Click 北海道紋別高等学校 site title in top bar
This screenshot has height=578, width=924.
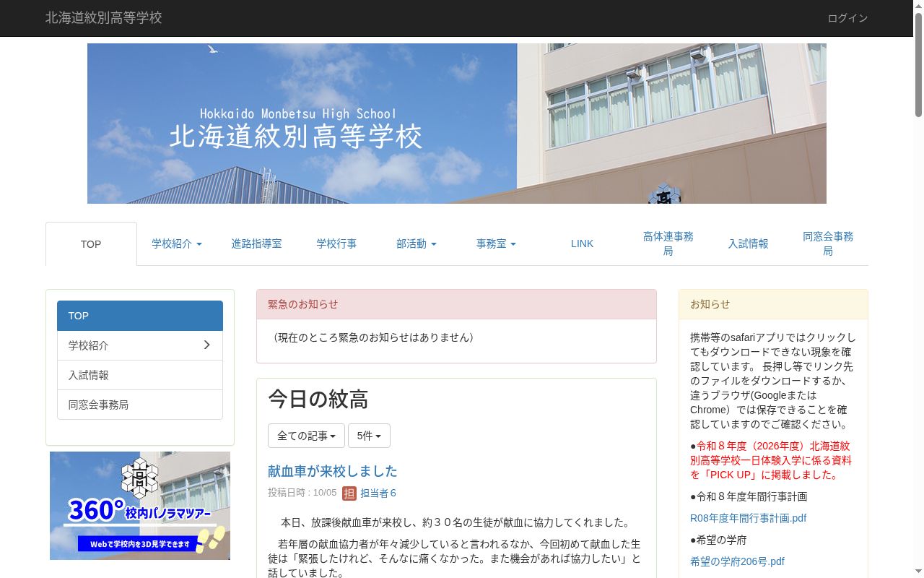(x=104, y=18)
